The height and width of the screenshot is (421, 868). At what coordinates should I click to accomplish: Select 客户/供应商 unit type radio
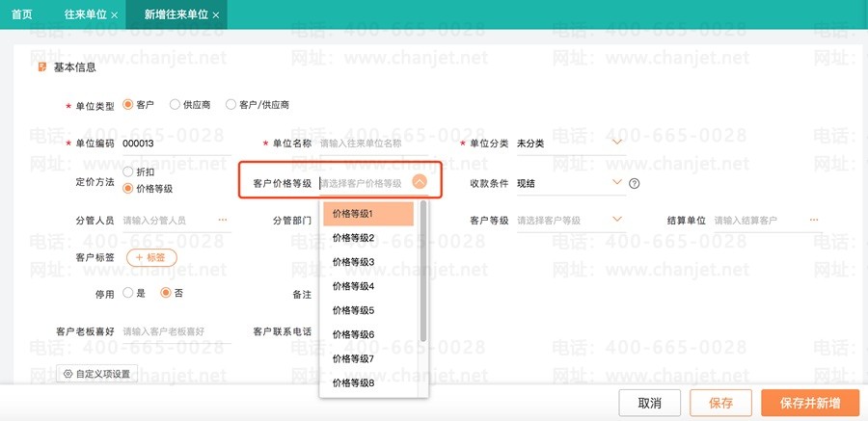tap(231, 104)
